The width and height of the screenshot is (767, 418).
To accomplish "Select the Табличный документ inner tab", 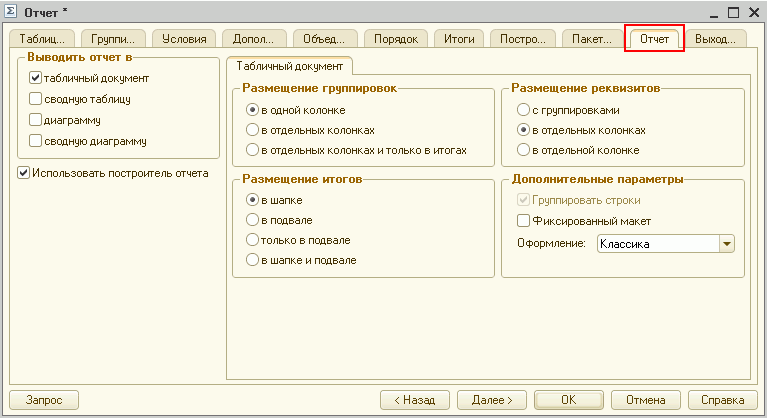I will pos(289,66).
